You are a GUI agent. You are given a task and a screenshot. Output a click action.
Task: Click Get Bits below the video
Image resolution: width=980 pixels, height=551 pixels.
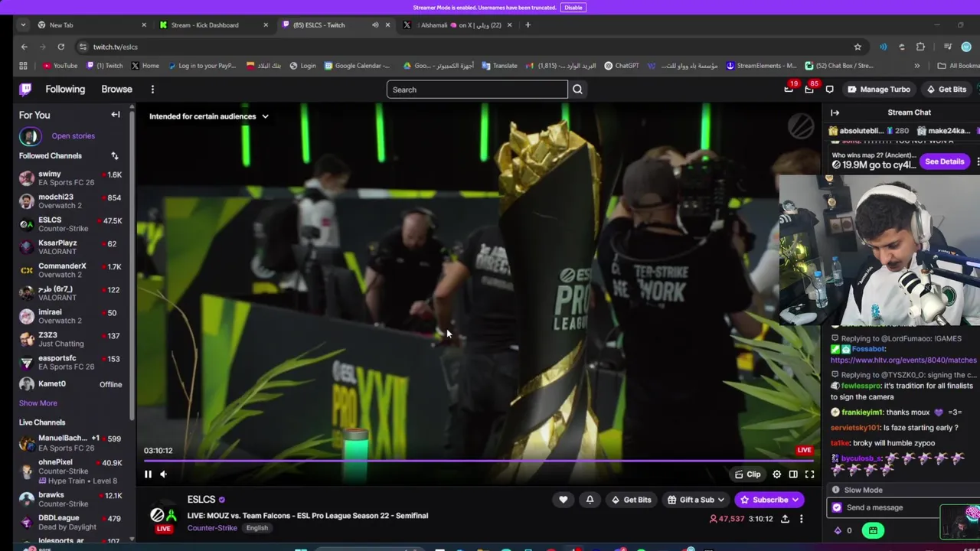tap(631, 500)
